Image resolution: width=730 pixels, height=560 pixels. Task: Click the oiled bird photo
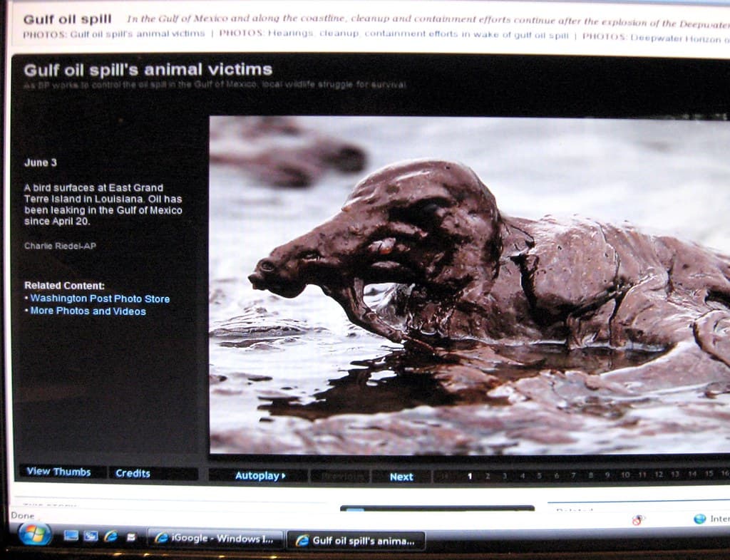pos(470,285)
